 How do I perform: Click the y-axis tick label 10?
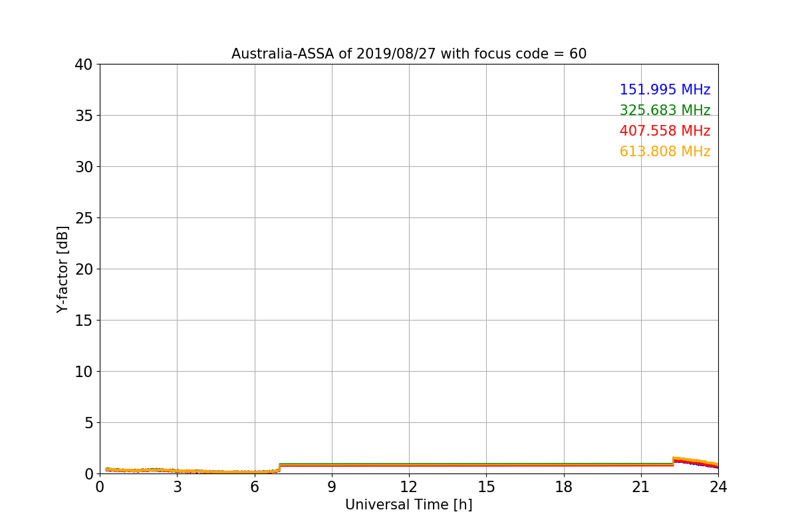pos(84,372)
